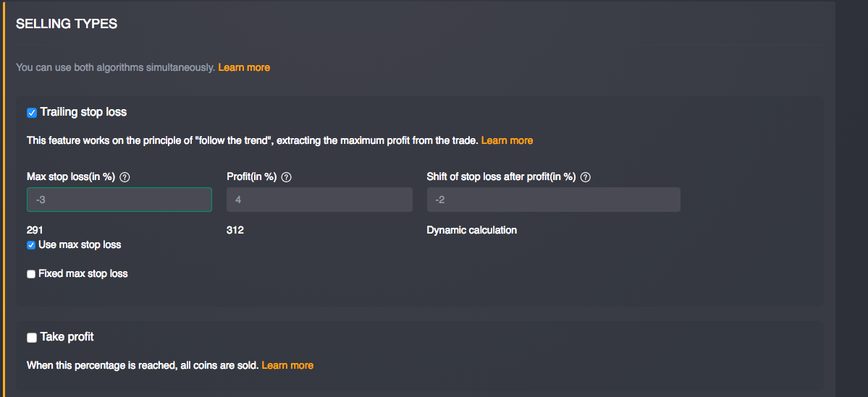Open Learn more link under Take profit
This screenshot has width=868, height=397.
287,365
